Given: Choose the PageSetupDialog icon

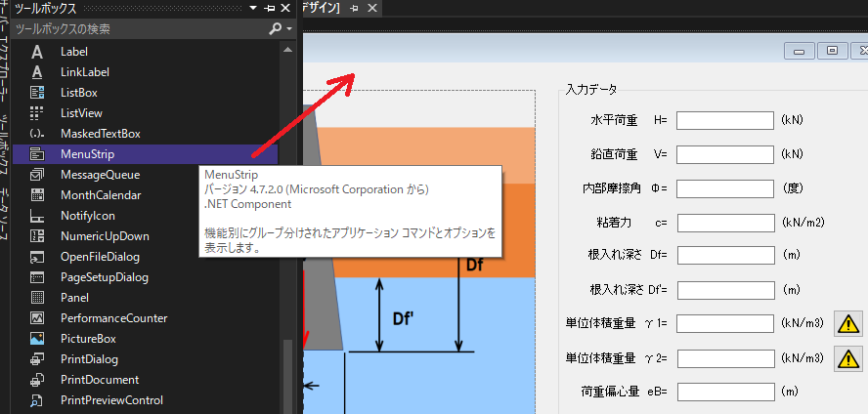Looking at the screenshot, I should [x=37, y=277].
